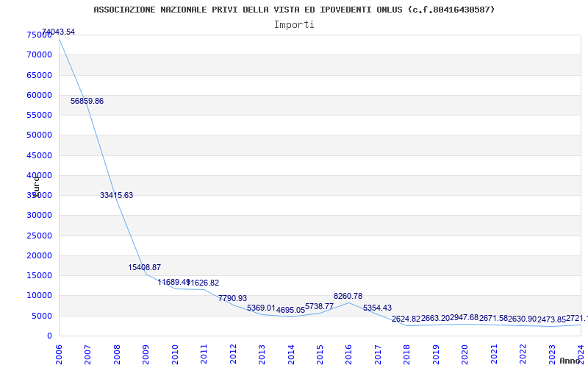Click the 74043.54 data label for 2006
The width and height of the screenshot is (588, 368).
click(x=58, y=32)
